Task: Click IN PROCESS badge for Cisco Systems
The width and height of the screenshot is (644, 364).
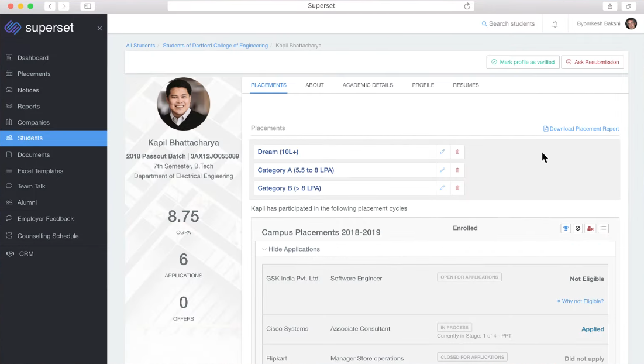Action: coord(454,328)
